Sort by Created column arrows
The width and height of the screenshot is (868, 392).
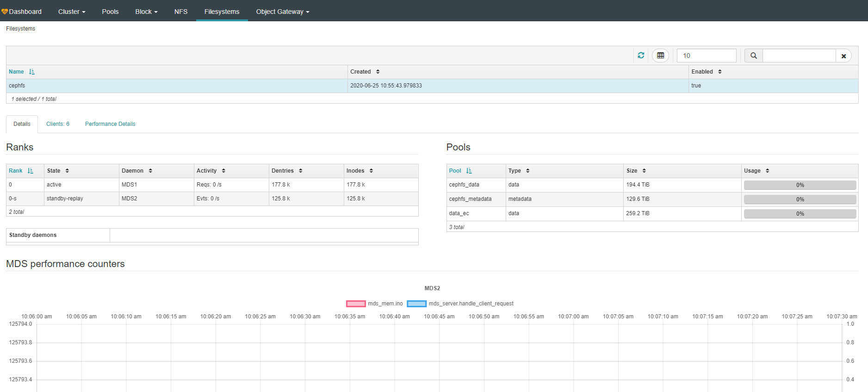click(x=378, y=72)
